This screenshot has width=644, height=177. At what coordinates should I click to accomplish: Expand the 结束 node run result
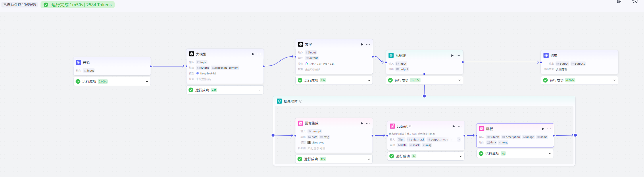(614, 80)
